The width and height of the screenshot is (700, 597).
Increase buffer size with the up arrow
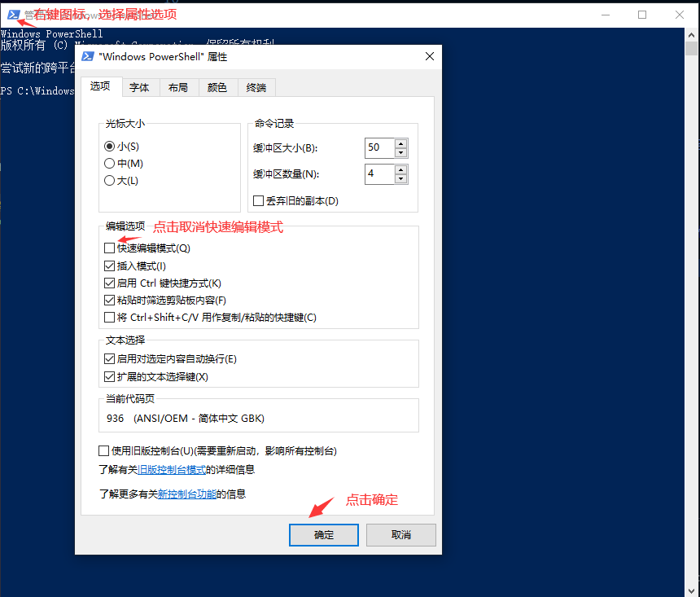point(400,143)
